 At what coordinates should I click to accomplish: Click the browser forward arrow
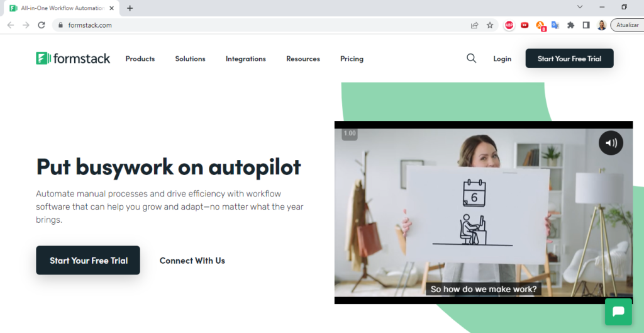tap(26, 25)
